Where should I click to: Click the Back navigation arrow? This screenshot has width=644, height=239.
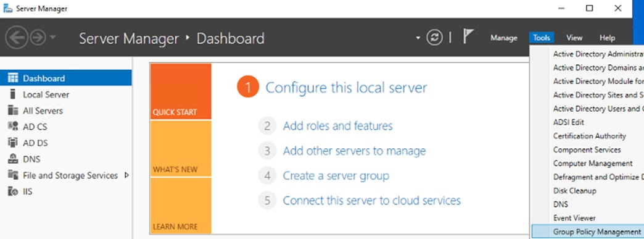point(17,38)
